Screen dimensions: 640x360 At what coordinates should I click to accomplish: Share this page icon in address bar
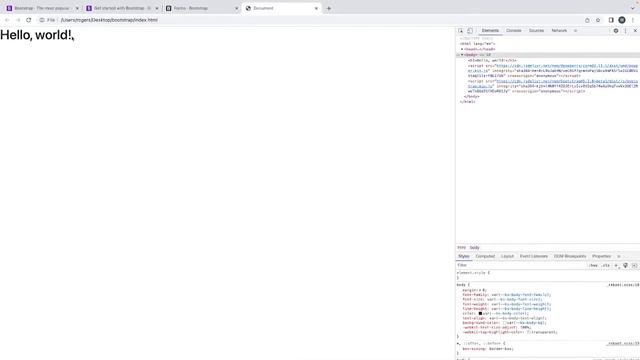pyautogui.click(x=587, y=20)
